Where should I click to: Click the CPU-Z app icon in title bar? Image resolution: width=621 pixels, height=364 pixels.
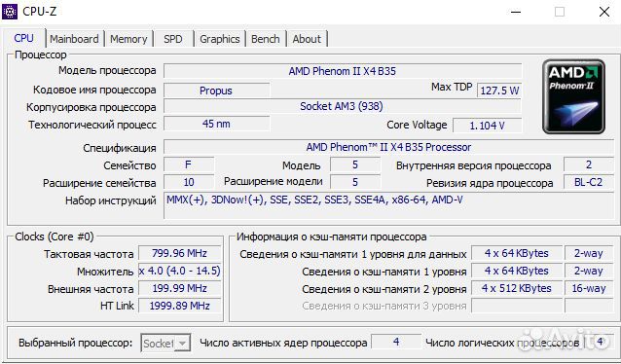pyautogui.click(x=10, y=12)
